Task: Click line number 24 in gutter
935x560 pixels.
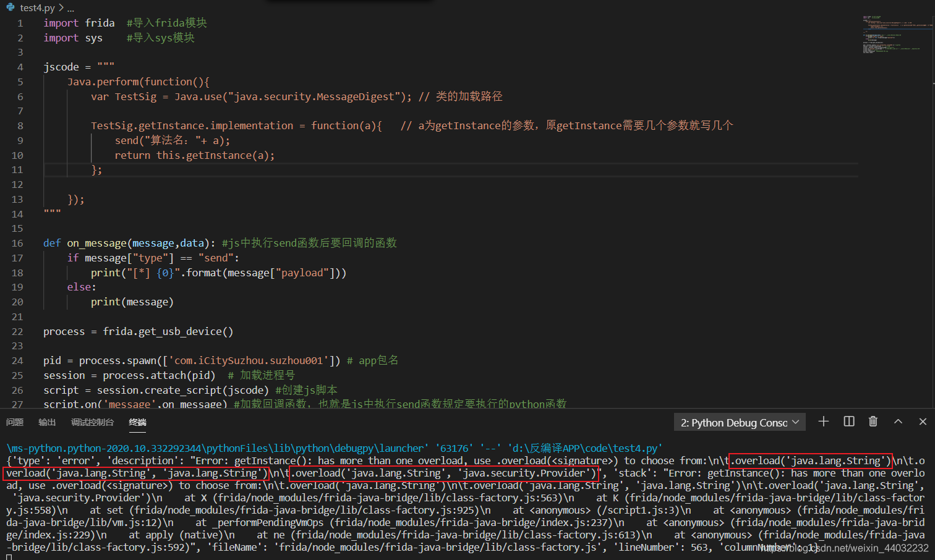Action: point(17,361)
